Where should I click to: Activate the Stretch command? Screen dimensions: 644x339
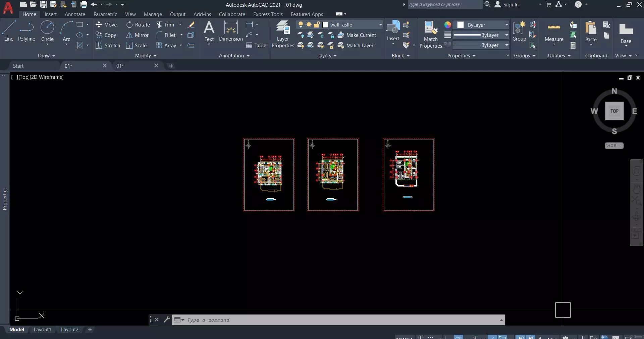coord(108,46)
